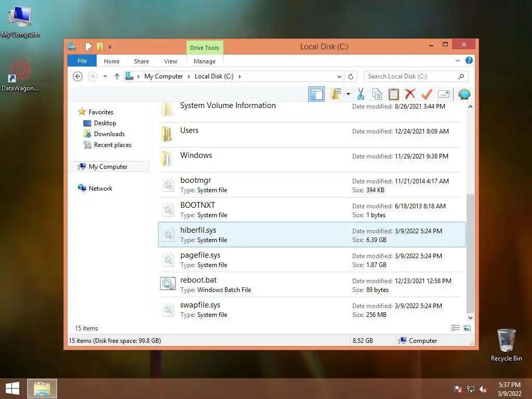The width and height of the screenshot is (532, 399).
Task: Expand the arrow before My Computer breadcrumb
Action: click(138, 76)
